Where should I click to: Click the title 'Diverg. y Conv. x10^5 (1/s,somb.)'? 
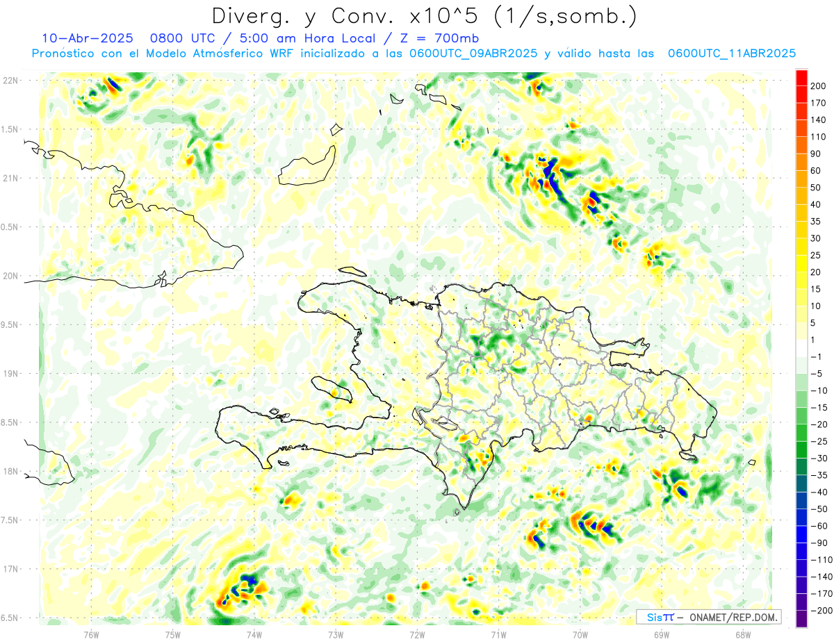pos(424,16)
